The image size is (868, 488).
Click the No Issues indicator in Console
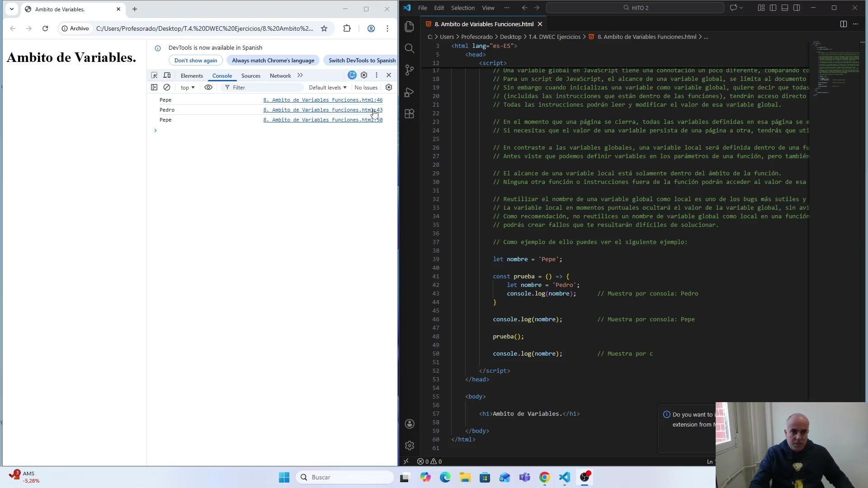[x=366, y=87]
